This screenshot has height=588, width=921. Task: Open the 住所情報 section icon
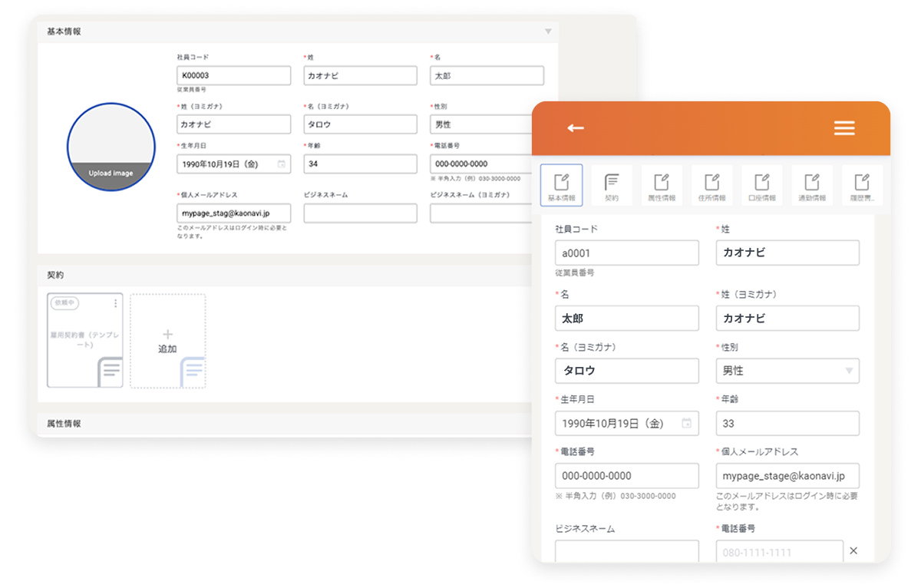(711, 186)
